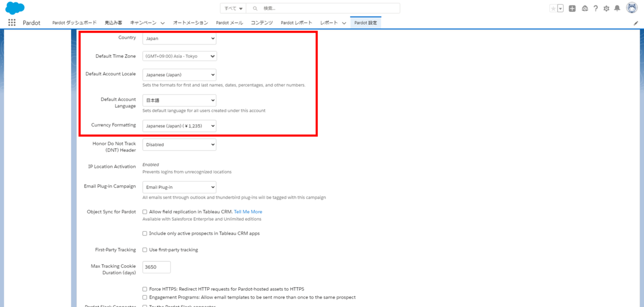Open the Default Account Locale dropdown
Screen dimensions: 644x307
click(x=179, y=75)
